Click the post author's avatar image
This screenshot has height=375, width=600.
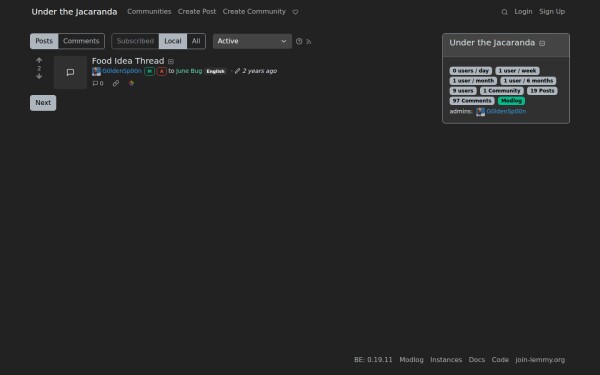[96, 71]
